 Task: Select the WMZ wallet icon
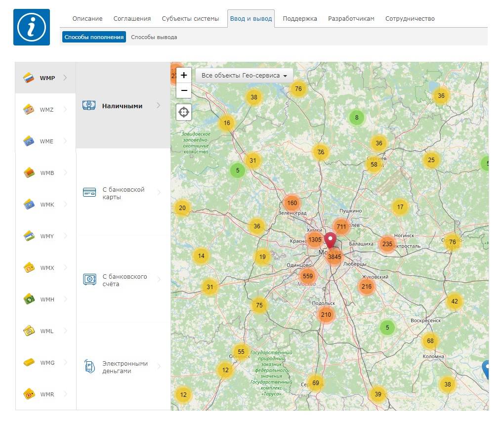coord(29,110)
